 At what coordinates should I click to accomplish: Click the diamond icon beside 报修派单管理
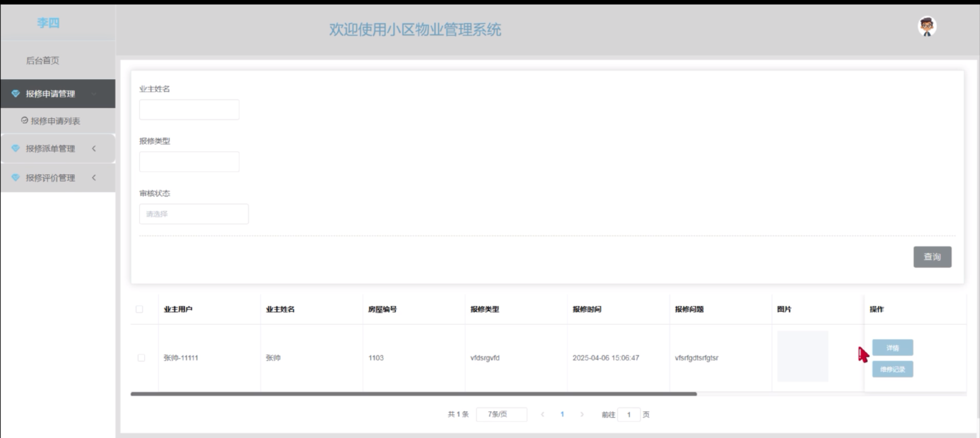click(15, 148)
